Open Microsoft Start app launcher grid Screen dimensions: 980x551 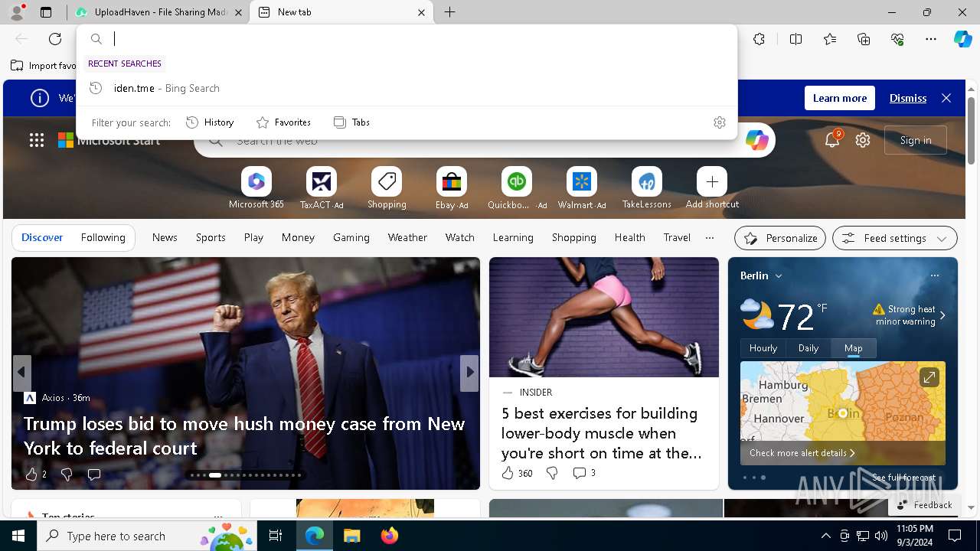click(37, 140)
